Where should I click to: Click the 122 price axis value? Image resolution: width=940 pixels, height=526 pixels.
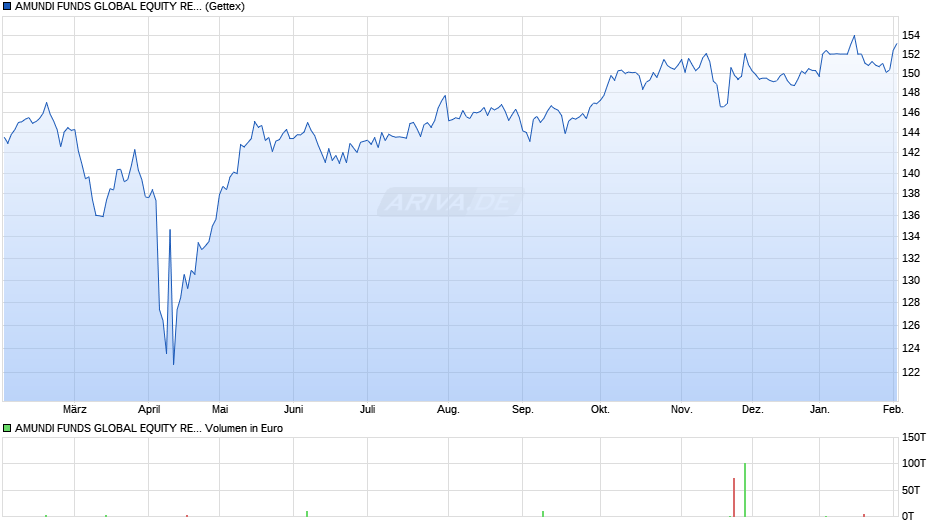click(911, 372)
